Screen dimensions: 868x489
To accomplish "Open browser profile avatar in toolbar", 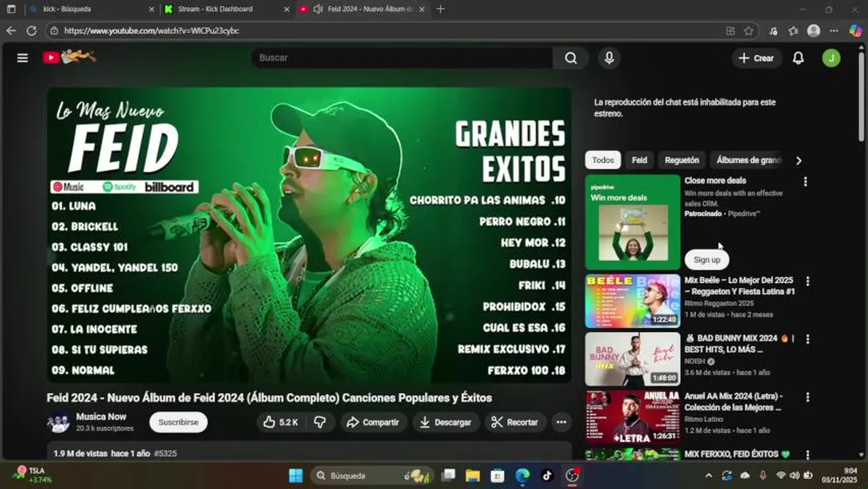I will click(x=814, y=31).
